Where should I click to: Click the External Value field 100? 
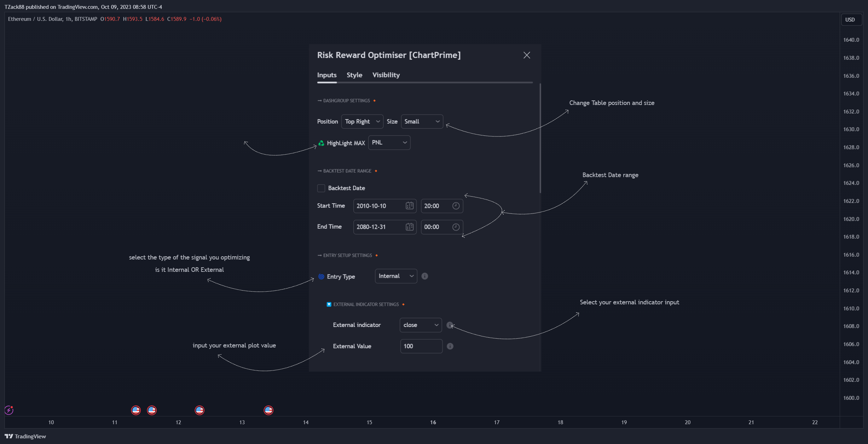click(421, 346)
